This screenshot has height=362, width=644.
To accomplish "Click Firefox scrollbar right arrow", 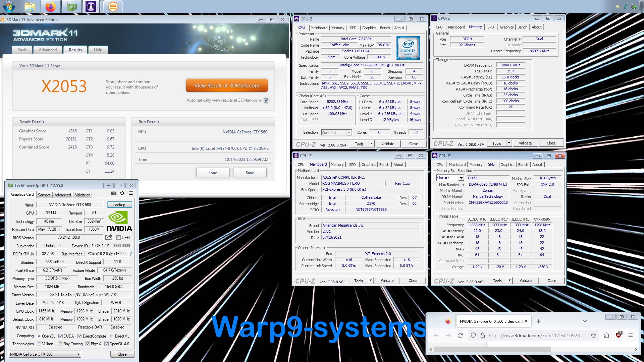I will 636,349.
